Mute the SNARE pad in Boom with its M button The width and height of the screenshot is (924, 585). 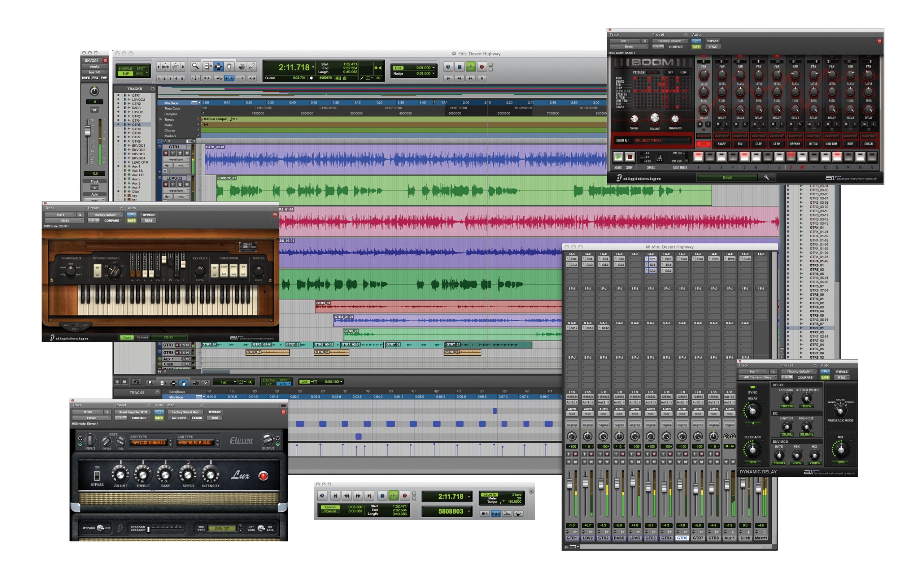pyautogui.click(x=718, y=125)
